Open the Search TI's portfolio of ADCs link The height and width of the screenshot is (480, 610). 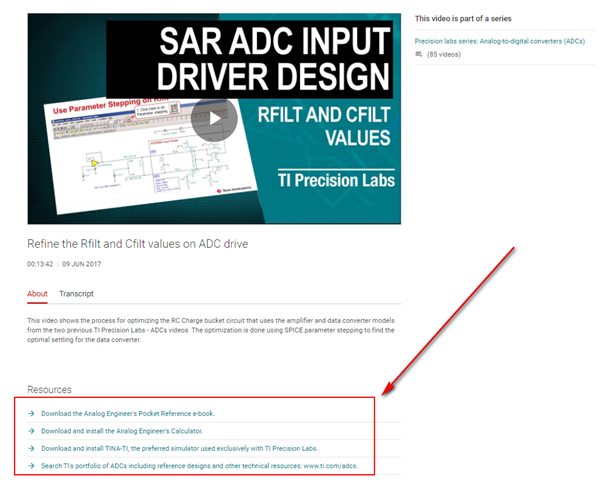pos(199,466)
